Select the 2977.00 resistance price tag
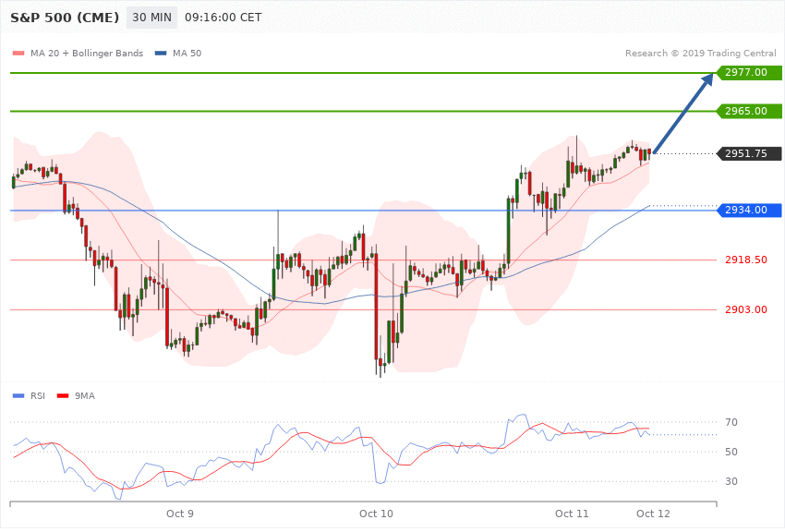This screenshot has height=532, width=785. pos(749,73)
